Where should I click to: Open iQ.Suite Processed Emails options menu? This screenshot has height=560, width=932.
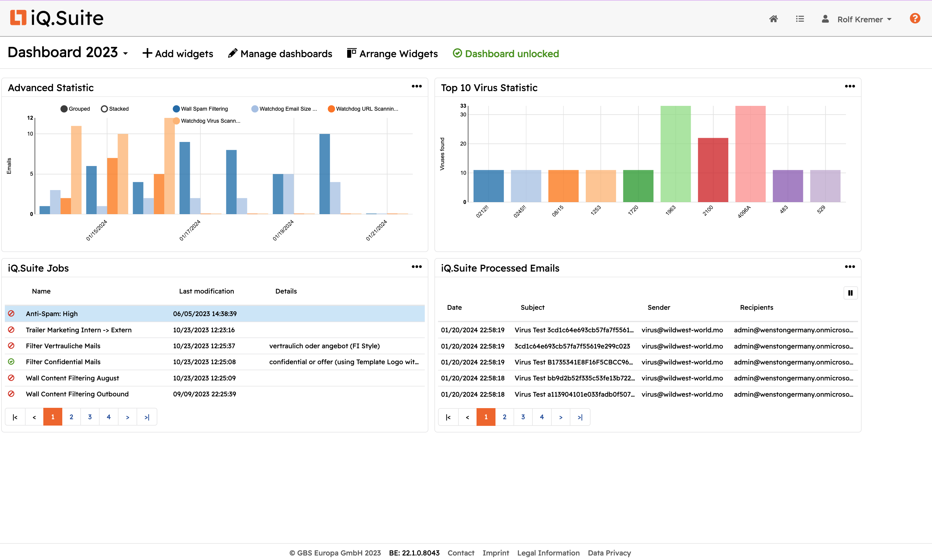pyautogui.click(x=849, y=267)
